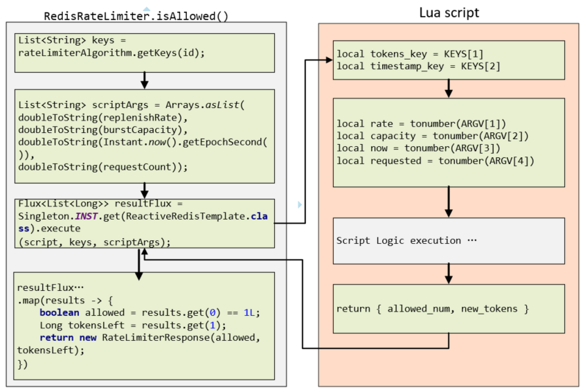Screen dimensions: 585x392
Task: Select the Lua script heading
Action: 449,13
